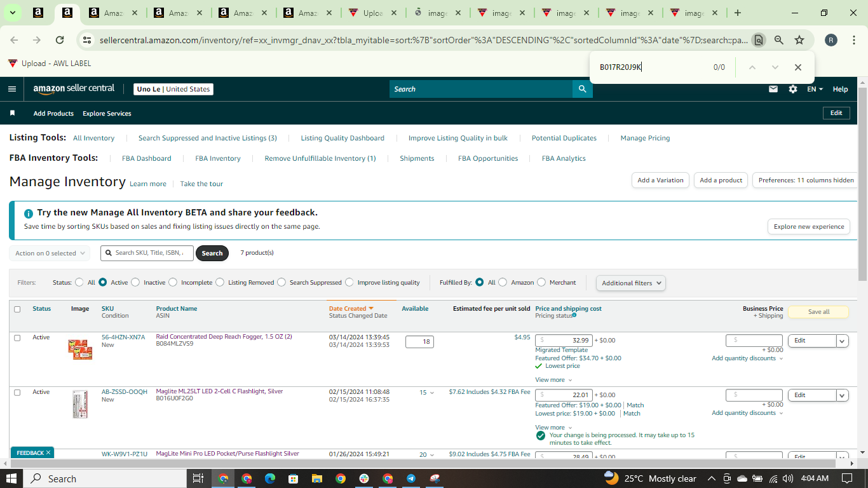This screenshot has height=488, width=868.
Task: Click the Save all button
Action: [x=818, y=312]
